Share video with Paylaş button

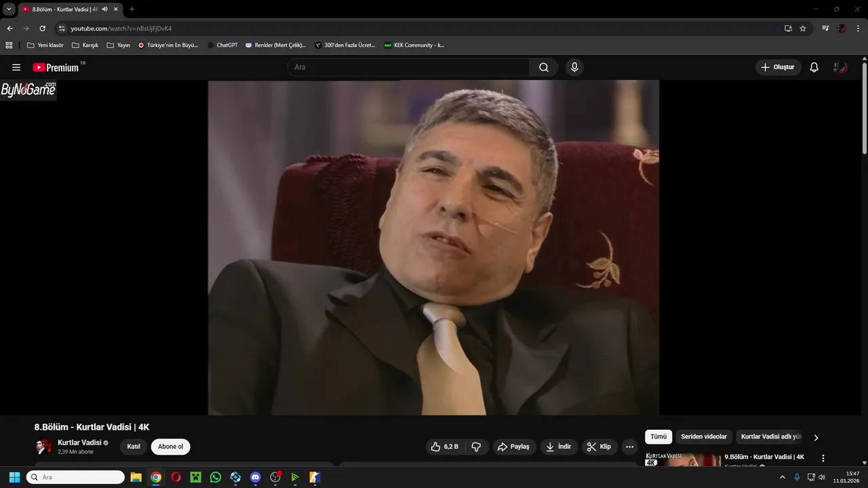click(513, 447)
